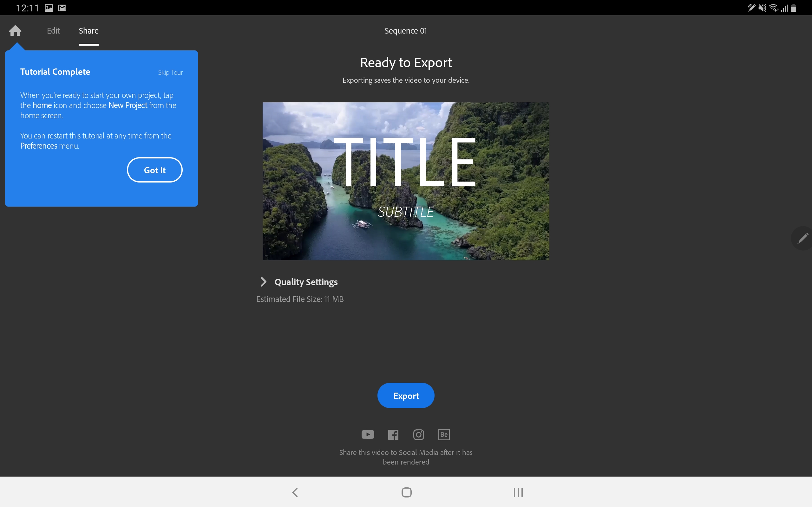The height and width of the screenshot is (507, 812).
Task: Tap the video preview thumbnail
Action: pyautogui.click(x=406, y=181)
